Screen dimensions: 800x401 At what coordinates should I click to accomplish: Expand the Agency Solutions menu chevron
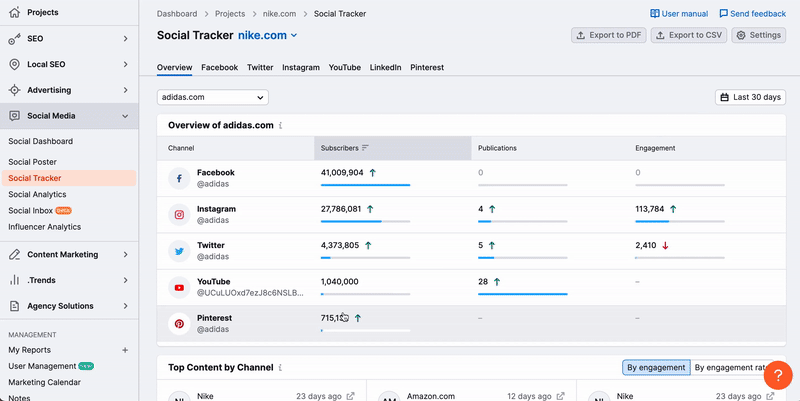(126, 306)
